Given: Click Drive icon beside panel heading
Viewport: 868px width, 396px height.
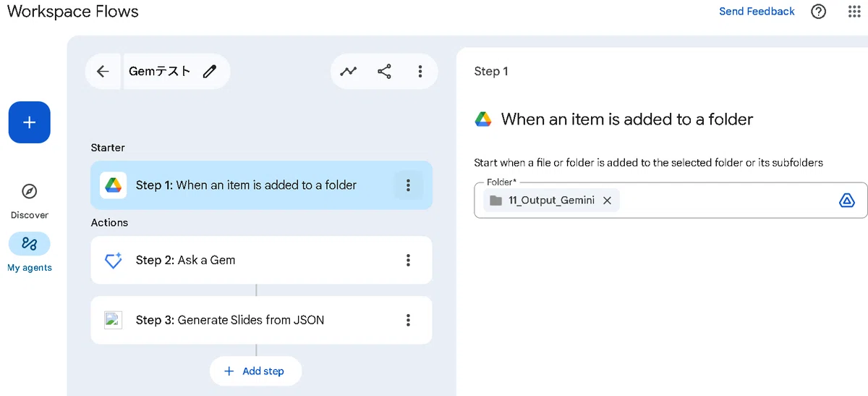Looking at the screenshot, I should point(483,119).
